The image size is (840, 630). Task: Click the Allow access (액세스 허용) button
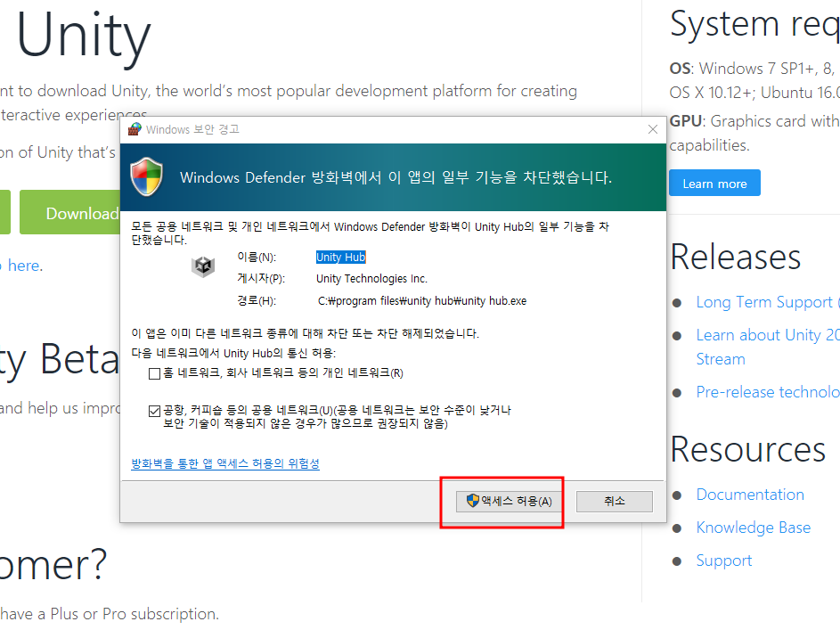coord(509,502)
